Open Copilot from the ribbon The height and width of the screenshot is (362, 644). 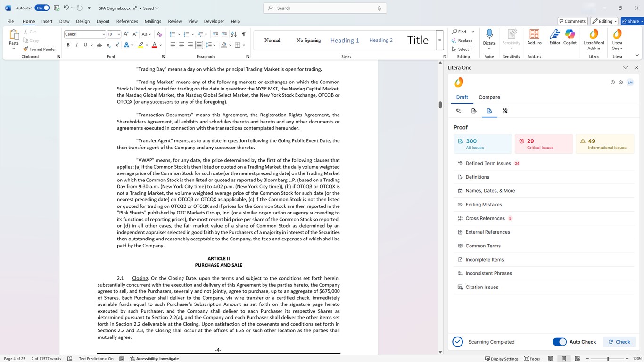[x=570, y=37]
